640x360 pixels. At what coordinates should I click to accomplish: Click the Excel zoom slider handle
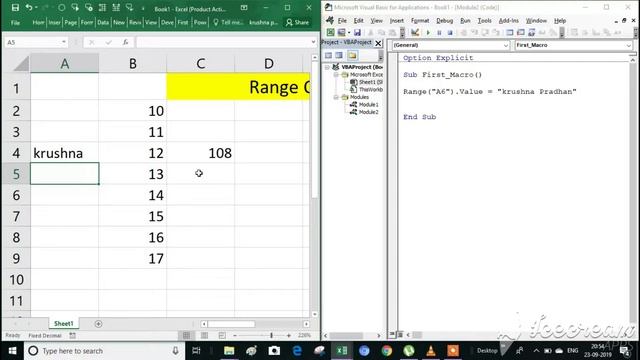click(x=271, y=336)
